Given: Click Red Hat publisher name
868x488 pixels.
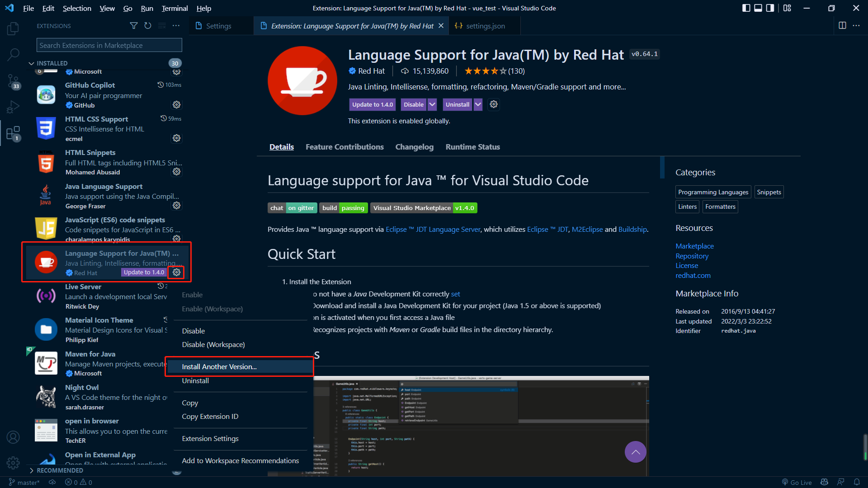Looking at the screenshot, I should (x=371, y=71).
